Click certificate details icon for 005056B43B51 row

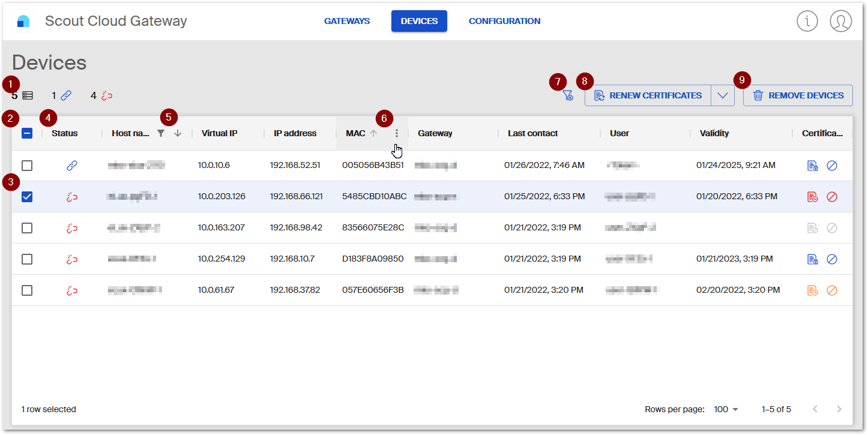[812, 166]
